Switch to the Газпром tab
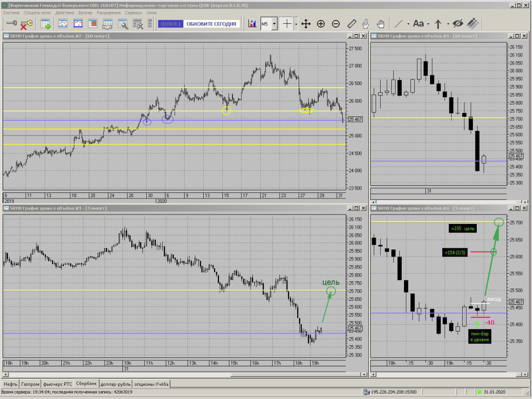532x399 pixels. coord(31,384)
